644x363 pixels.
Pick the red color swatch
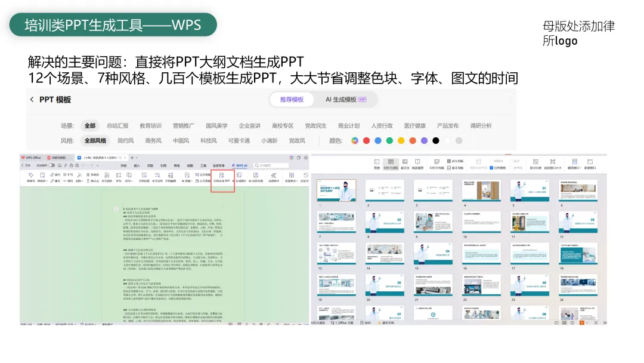tap(366, 140)
